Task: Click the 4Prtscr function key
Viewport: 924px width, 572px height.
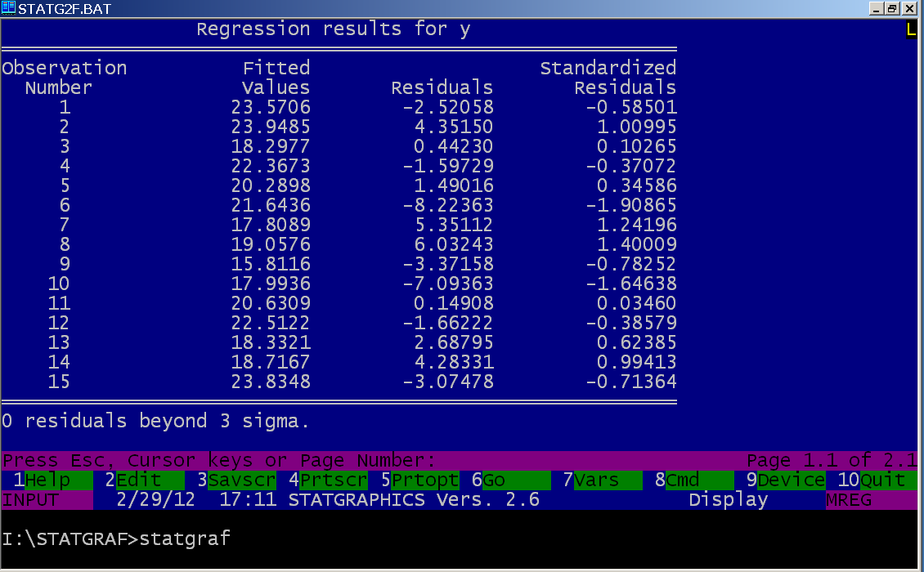Action: point(328,480)
